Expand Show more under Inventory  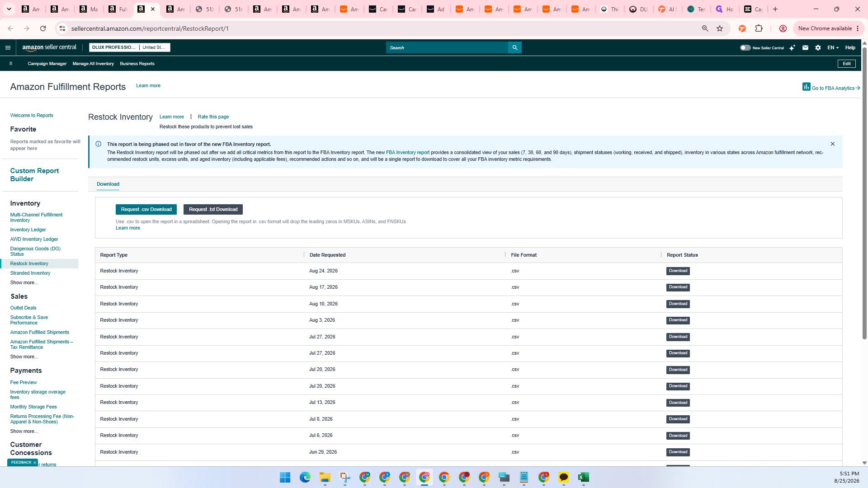[x=24, y=282]
